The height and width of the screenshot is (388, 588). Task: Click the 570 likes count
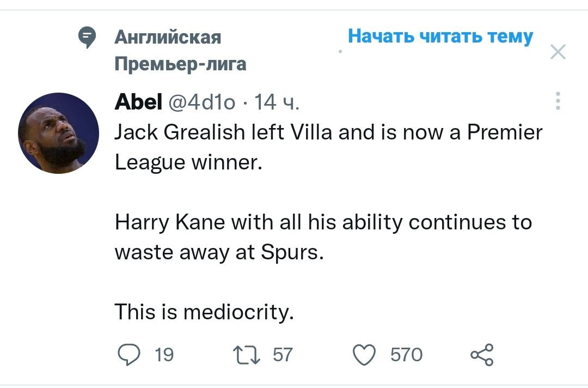click(x=406, y=355)
